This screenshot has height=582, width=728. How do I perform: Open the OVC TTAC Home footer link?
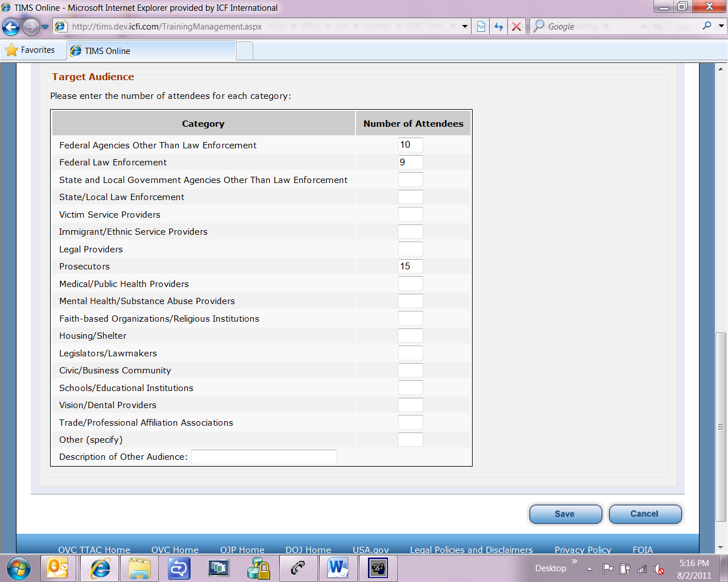pyautogui.click(x=94, y=550)
